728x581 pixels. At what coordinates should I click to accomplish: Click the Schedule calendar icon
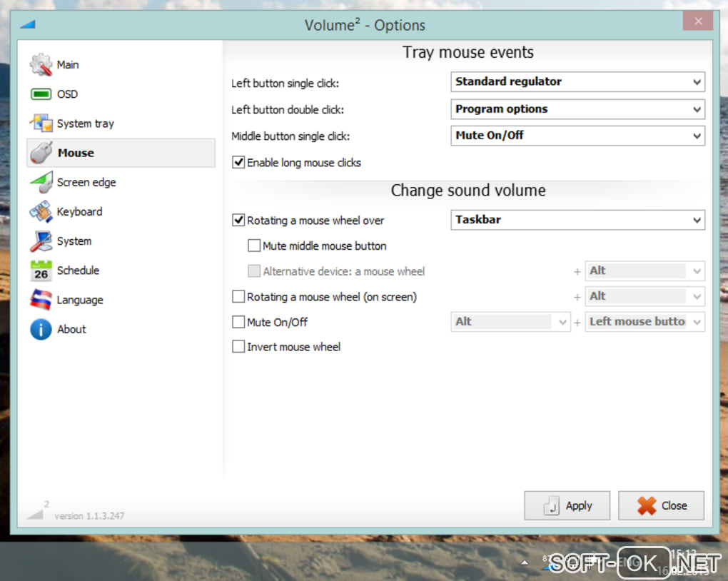pyautogui.click(x=41, y=271)
